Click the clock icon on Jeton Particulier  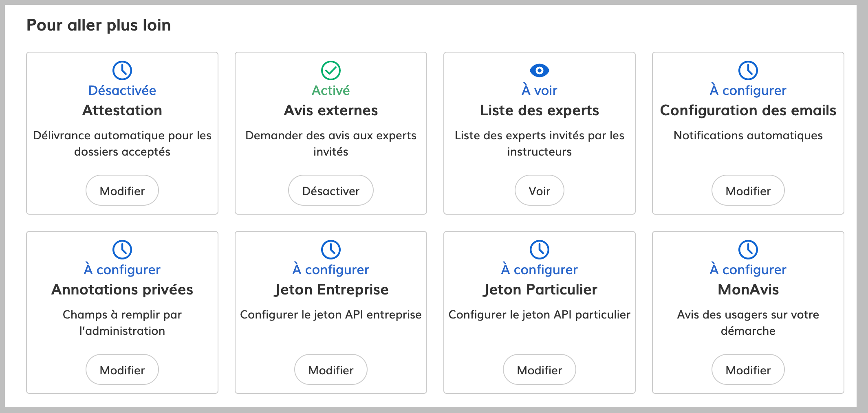[x=539, y=250]
